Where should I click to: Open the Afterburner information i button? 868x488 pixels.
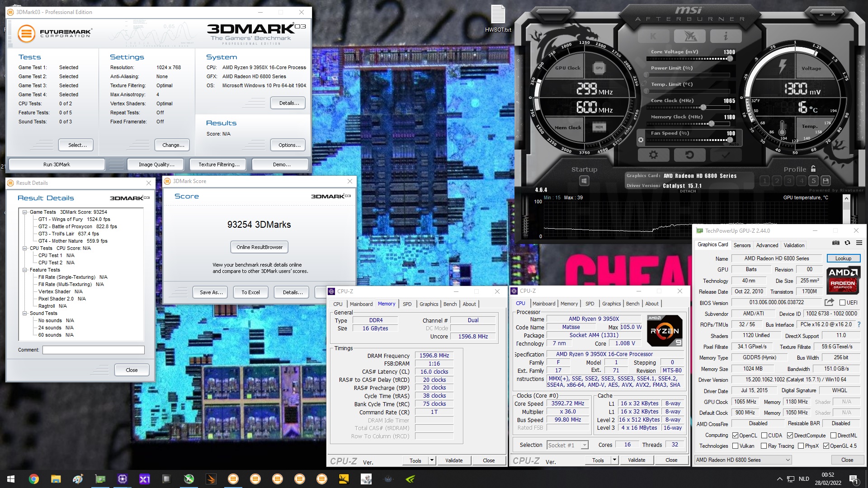(725, 36)
